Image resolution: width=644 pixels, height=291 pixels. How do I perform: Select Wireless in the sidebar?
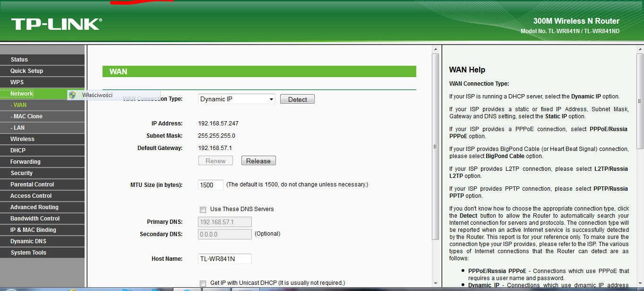tap(22, 139)
